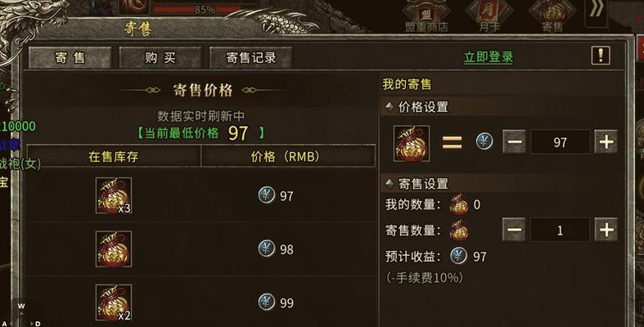Click the yellow exclamation info icon
This screenshot has height=327, width=644.
coord(601,56)
